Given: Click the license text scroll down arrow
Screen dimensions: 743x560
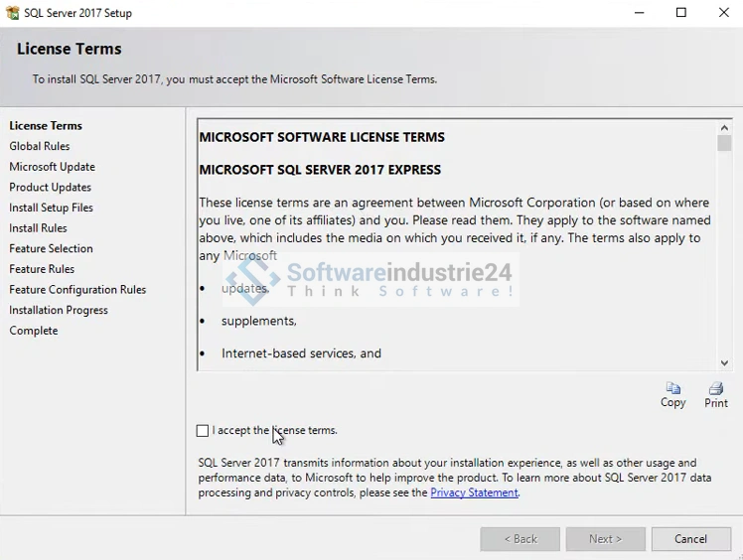Looking at the screenshot, I should (x=724, y=363).
